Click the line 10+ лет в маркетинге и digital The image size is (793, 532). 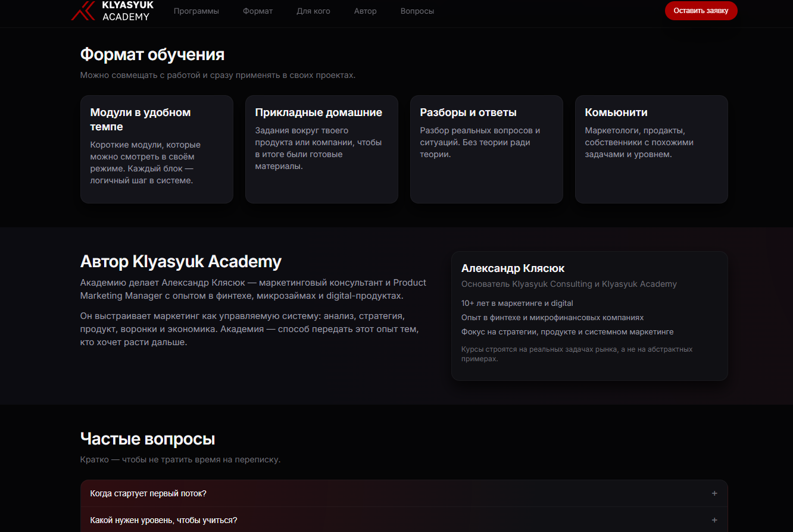point(517,303)
